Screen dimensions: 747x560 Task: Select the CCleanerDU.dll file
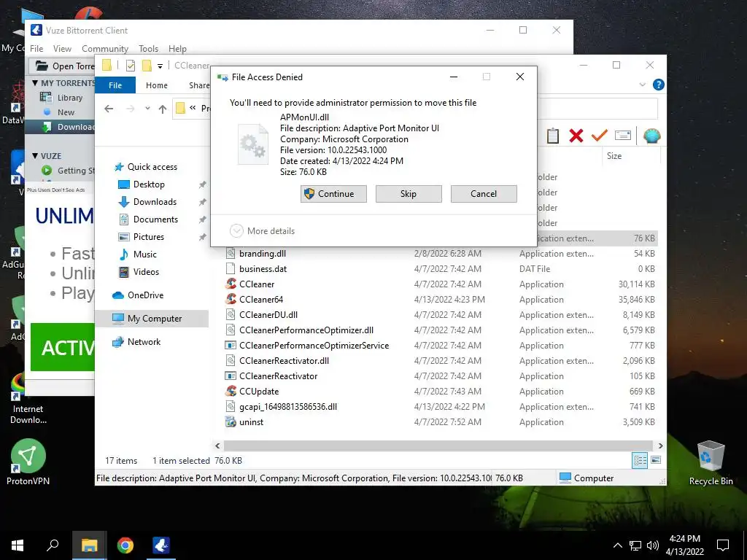268,315
